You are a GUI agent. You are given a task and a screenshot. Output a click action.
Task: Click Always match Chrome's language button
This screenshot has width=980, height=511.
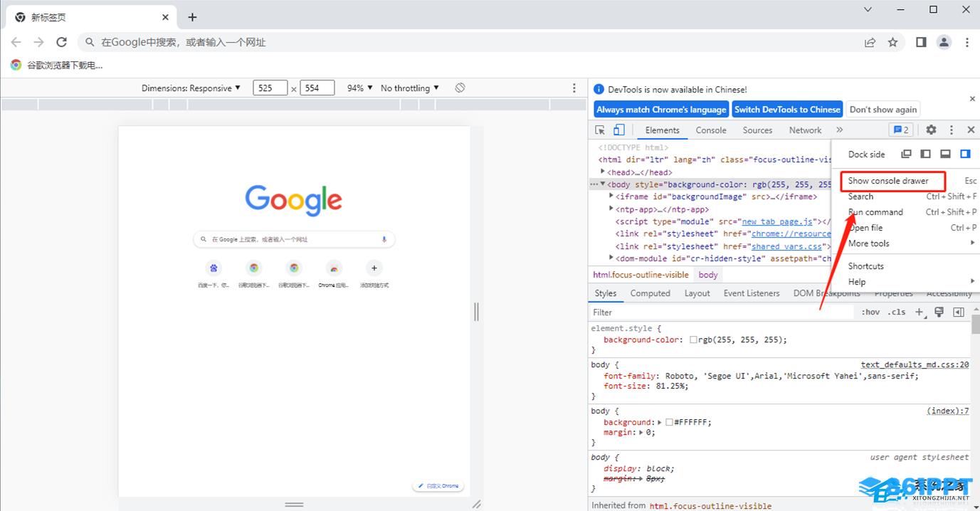[x=661, y=110]
